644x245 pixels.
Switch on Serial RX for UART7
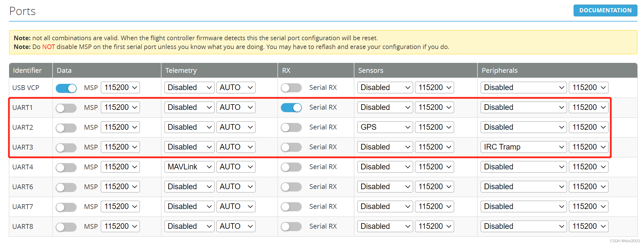tap(291, 206)
